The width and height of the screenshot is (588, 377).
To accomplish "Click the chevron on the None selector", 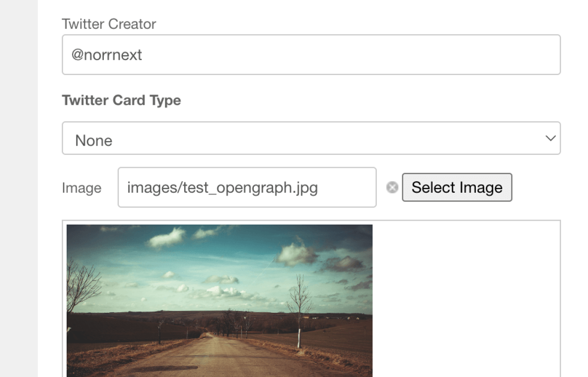I will 550,138.
